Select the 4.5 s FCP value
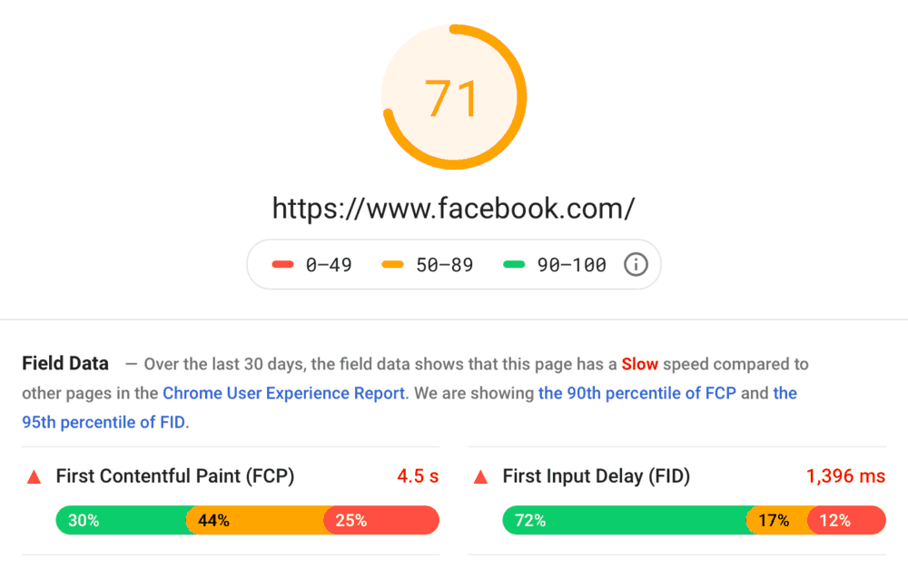The height and width of the screenshot is (588, 908). click(x=416, y=475)
